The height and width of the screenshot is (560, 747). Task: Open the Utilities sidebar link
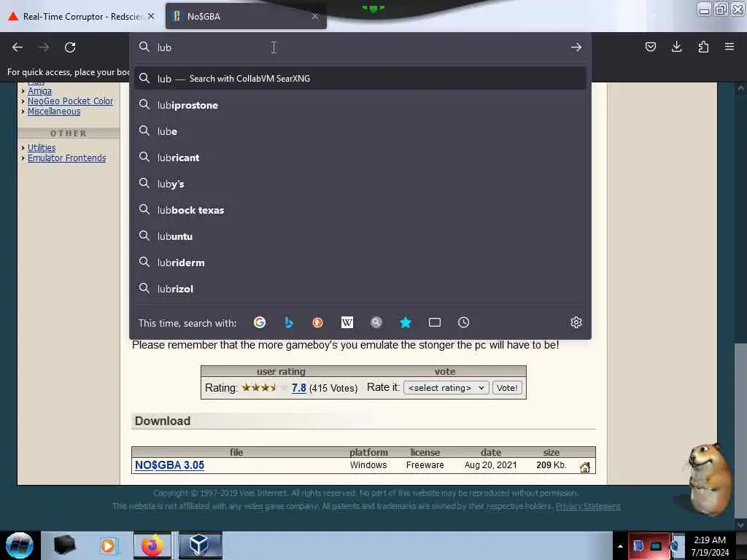42,147
